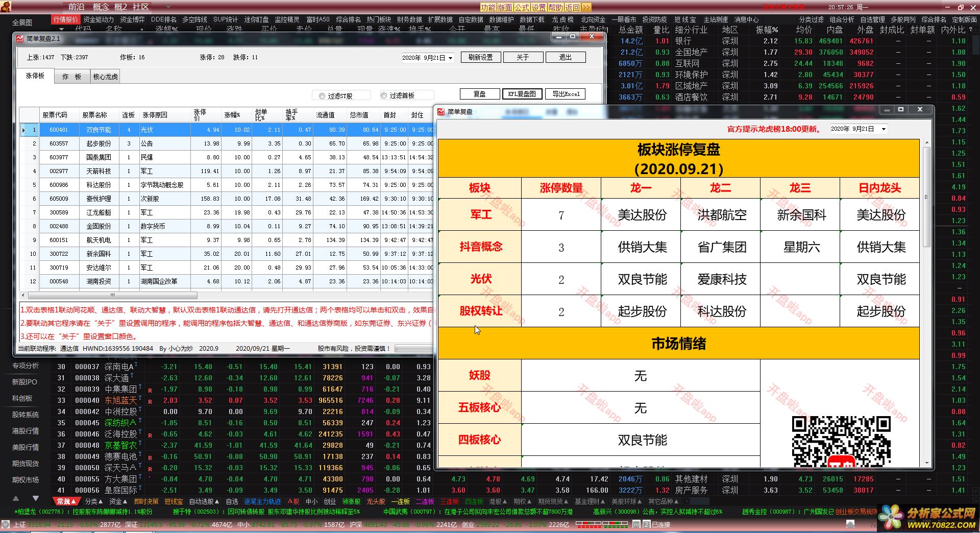Expand the 分类▲ bottom tab menu
Screen dimensions: 980x533
tap(93, 501)
